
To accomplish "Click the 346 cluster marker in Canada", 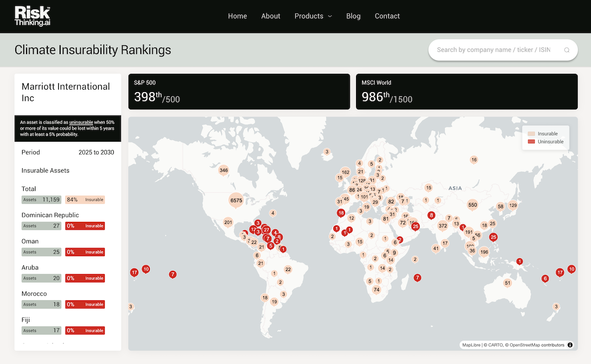I will pyautogui.click(x=224, y=170).
